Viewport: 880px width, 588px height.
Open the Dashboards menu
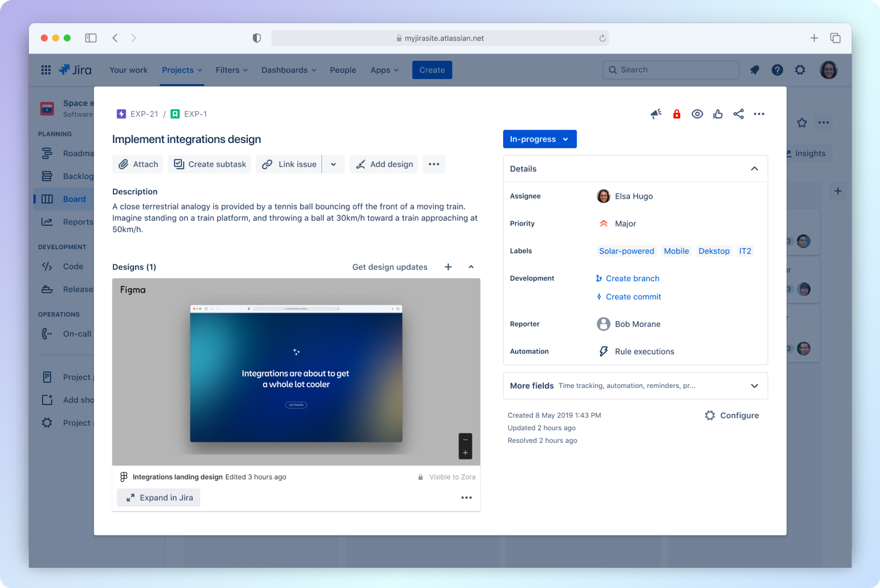pos(289,70)
